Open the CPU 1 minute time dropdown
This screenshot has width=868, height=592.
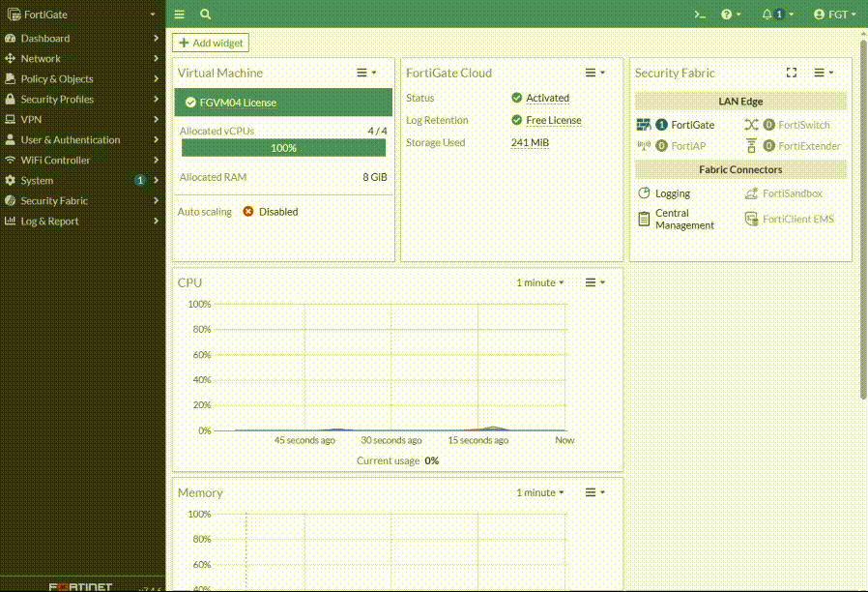539,282
